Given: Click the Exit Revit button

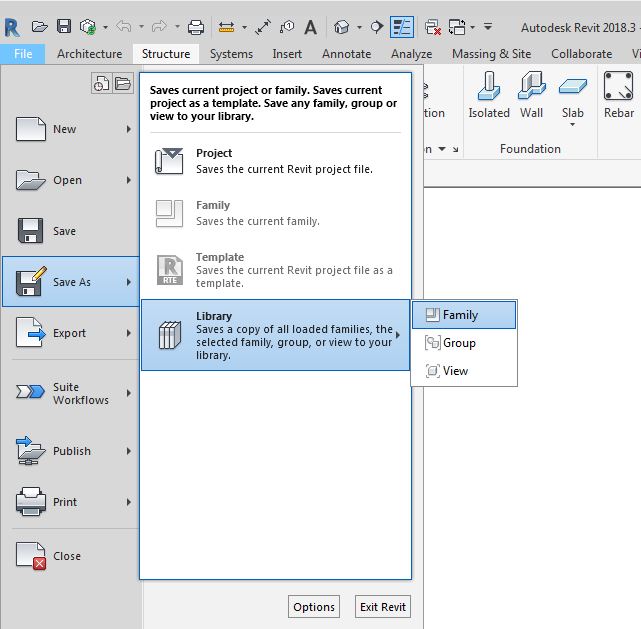Looking at the screenshot, I should click(383, 607).
